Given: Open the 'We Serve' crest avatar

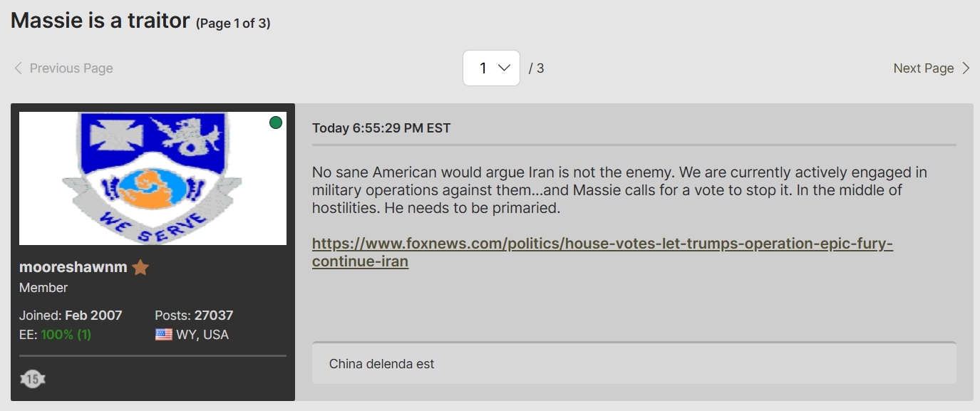Looking at the screenshot, I should pyautogui.click(x=153, y=178).
